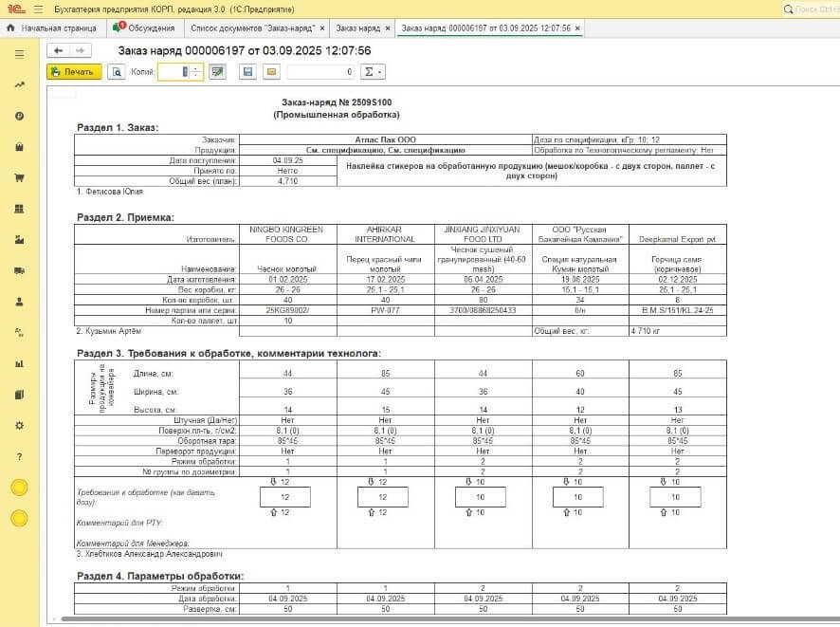
Task: Open the trending chart section in sidebar
Action: tap(19, 84)
